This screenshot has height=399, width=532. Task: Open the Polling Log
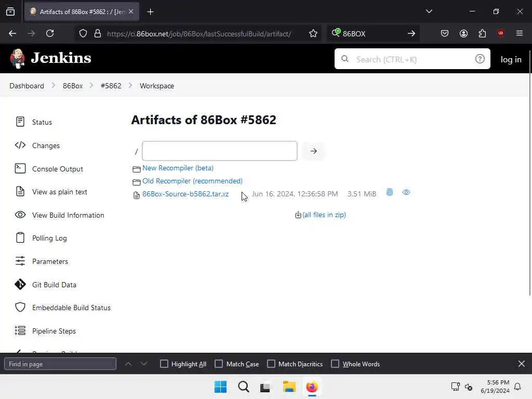(x=41, y=238)
